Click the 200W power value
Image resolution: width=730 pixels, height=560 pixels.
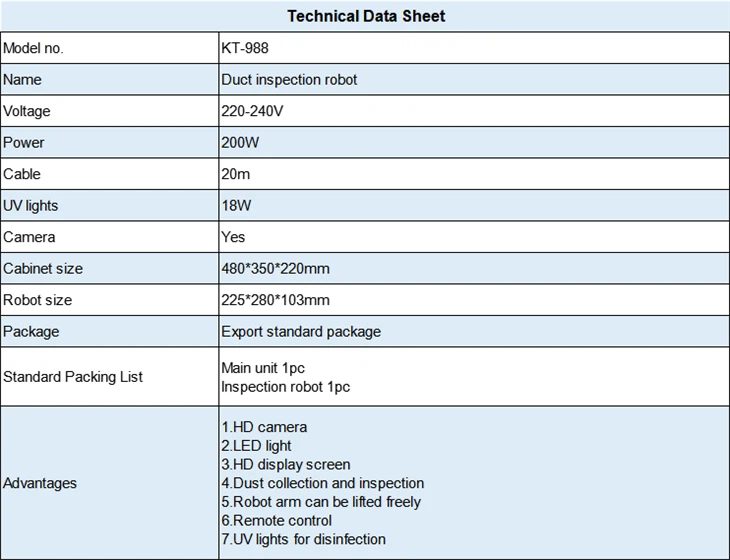(240, 142)
